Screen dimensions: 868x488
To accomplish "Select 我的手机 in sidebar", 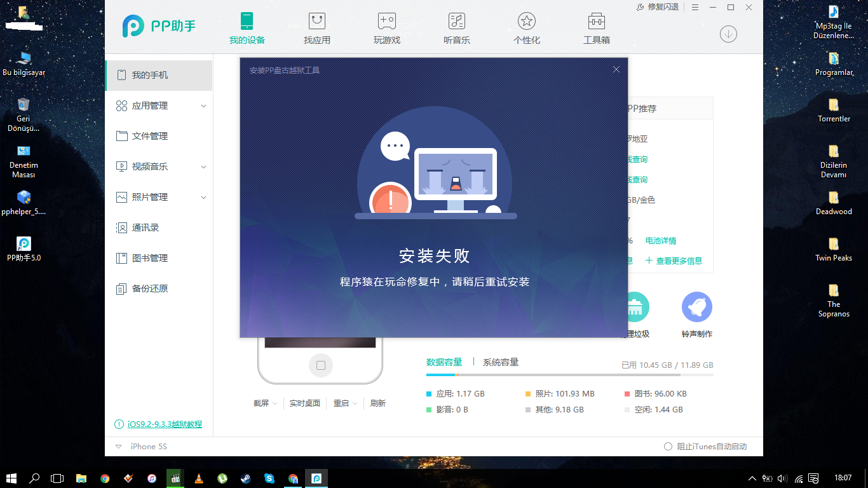I will click(x=159, y=75).
